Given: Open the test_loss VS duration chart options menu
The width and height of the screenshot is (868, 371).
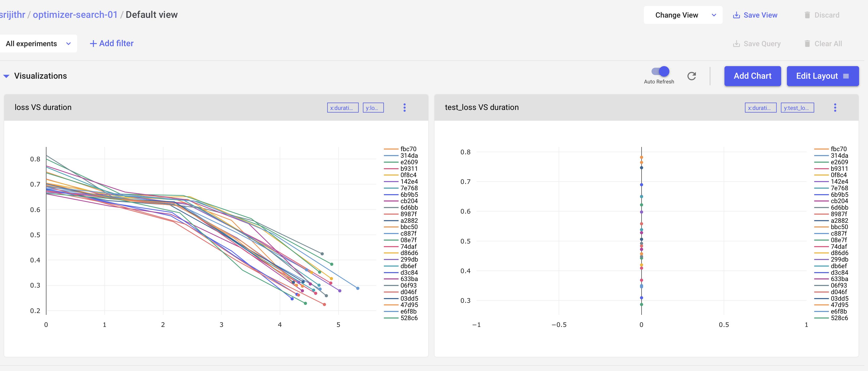Looking at the screenshot, I should 835,108.
